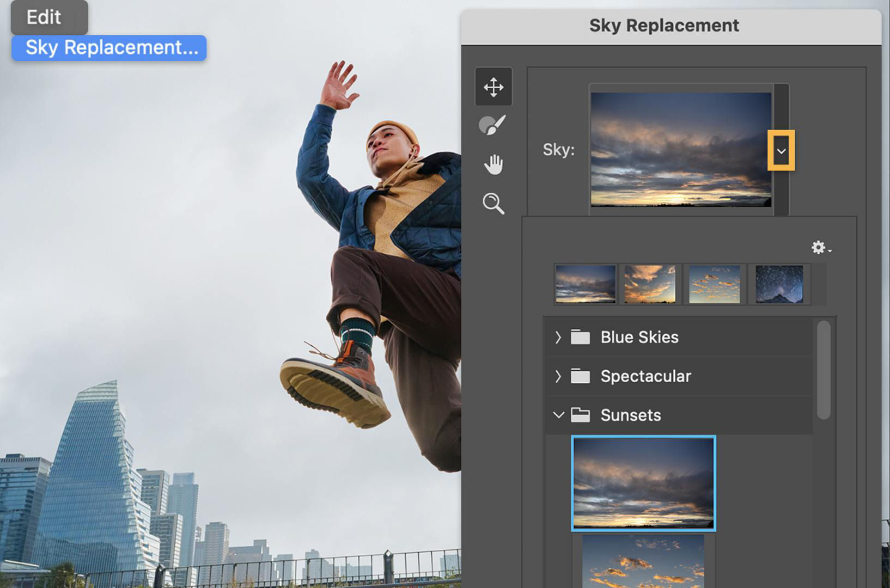Click the Spectacular folder icon
The width and height of the screenshot is (890, 588).
(x=581, y=376)
